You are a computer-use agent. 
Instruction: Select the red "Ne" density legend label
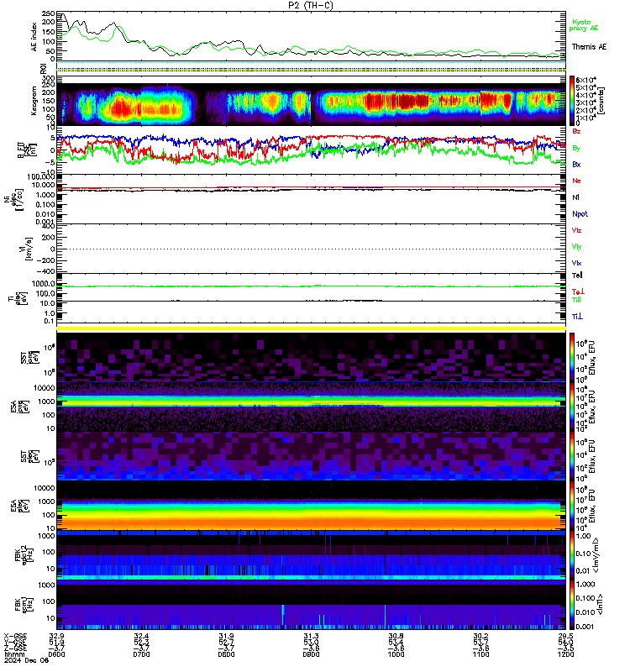576,181
